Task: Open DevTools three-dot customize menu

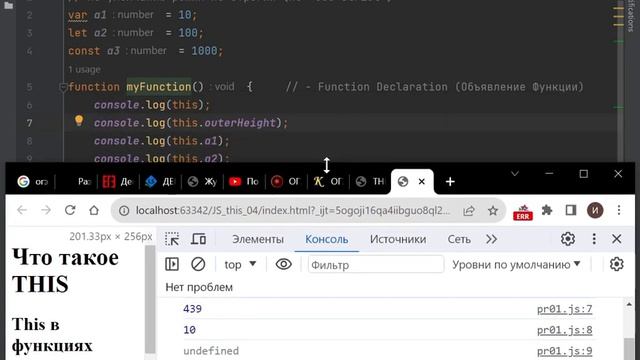Action: point(594,239)
